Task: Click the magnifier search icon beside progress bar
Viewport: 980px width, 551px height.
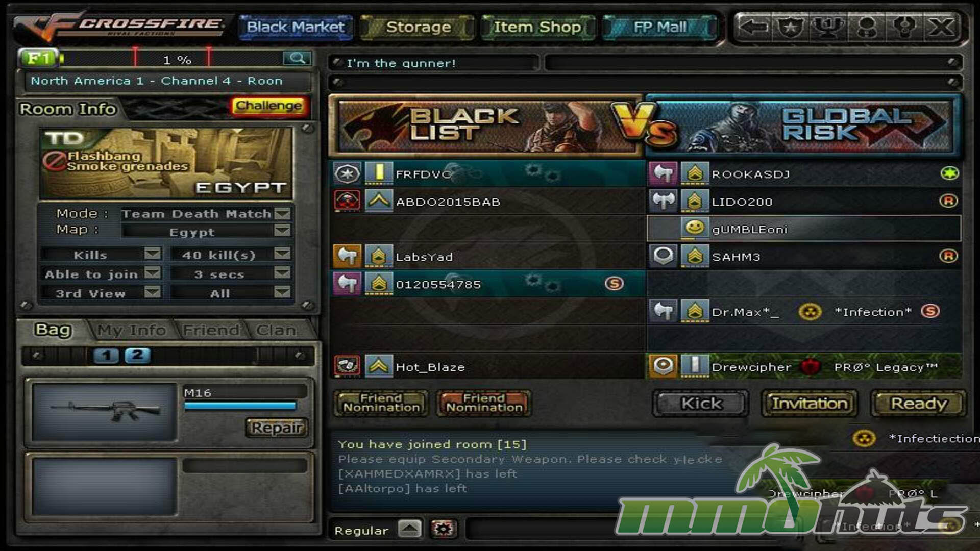Action: (297, 58)
